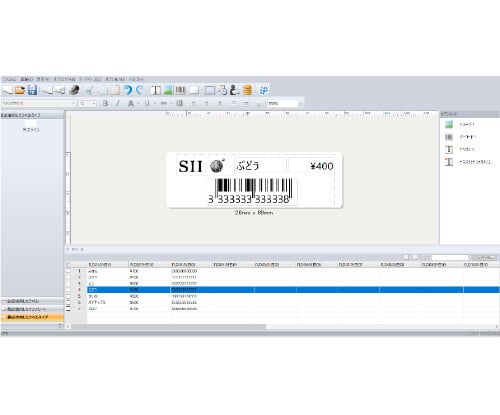Expand the overflow chevron under the left panel
Viewport: 500px width, 415px height.
click(x=60, y=326)
